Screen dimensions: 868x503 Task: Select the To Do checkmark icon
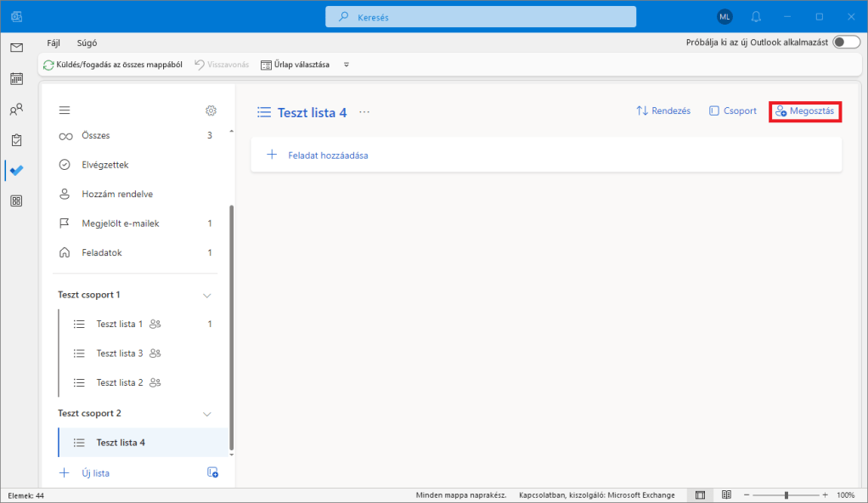(16, 170)
